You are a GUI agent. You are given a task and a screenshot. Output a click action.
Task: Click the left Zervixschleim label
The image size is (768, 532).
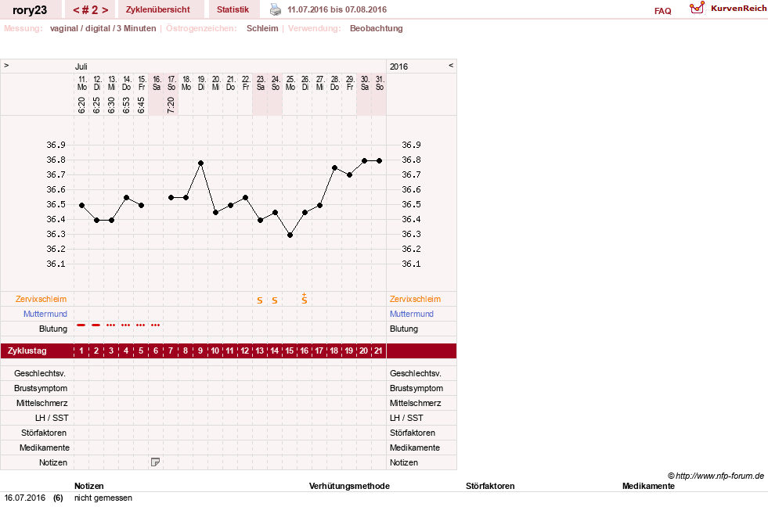41,299
